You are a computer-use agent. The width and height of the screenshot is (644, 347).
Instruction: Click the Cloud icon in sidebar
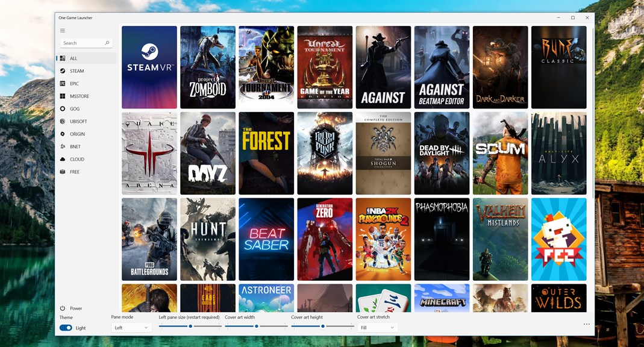(x=63, y=159)
